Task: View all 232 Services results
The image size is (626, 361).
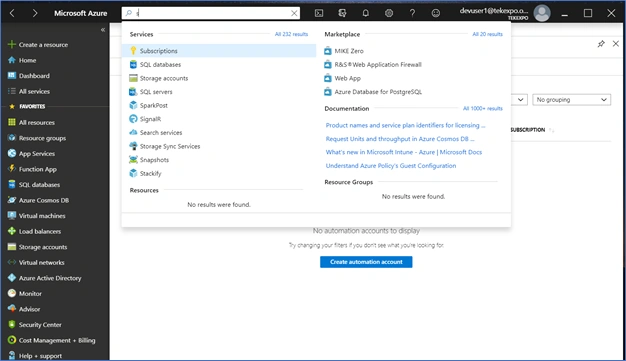Action: 291,34
